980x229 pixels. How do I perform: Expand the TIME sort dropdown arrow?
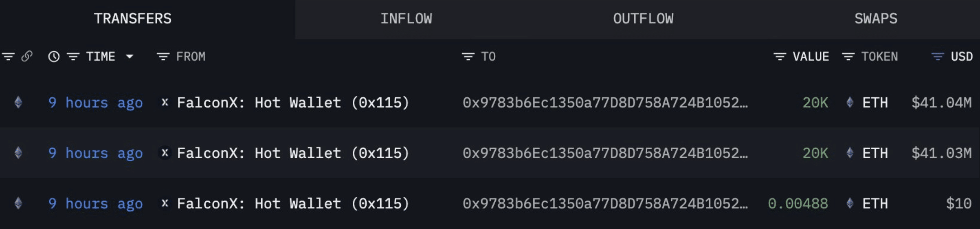130,57
